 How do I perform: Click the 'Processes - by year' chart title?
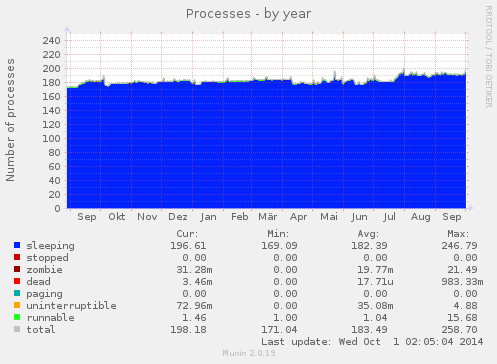pyautogui.click(x=248, y=14)
